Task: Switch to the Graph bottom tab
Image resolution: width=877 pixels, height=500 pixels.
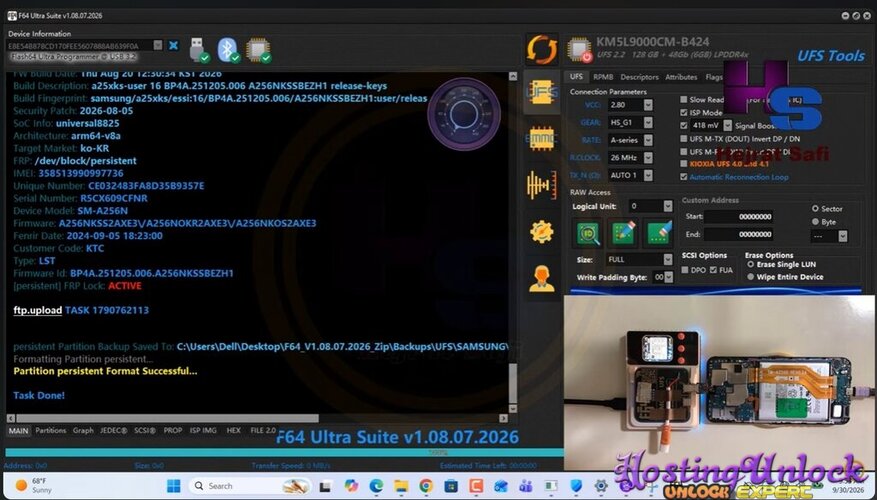Action: 83,430
